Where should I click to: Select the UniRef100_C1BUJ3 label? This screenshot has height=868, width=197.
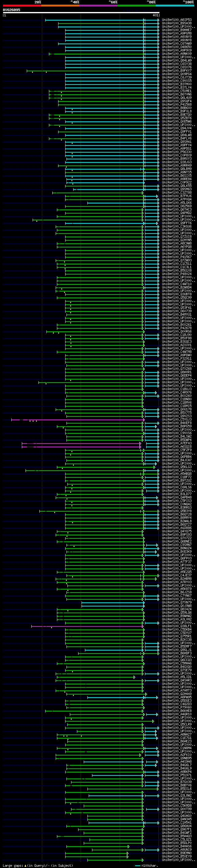point(176,389)
